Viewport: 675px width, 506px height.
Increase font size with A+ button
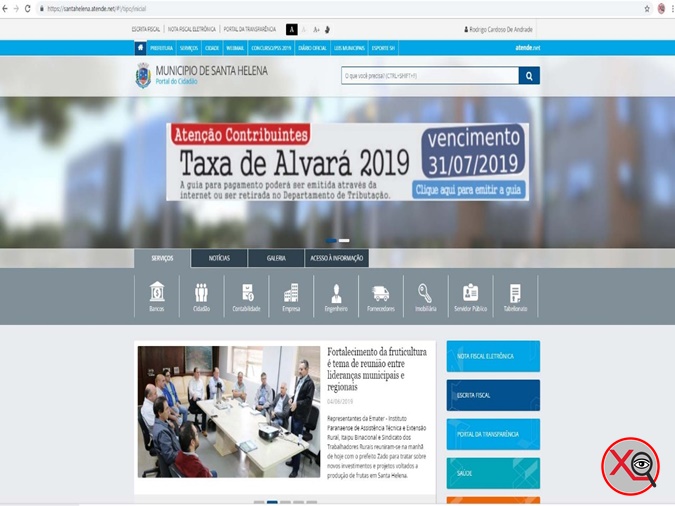(x=317, y=30)
